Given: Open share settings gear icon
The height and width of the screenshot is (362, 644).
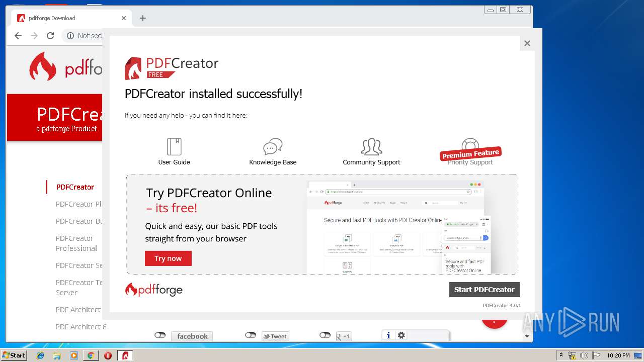Looking at the screenshot, I should (x=401, y=335).
